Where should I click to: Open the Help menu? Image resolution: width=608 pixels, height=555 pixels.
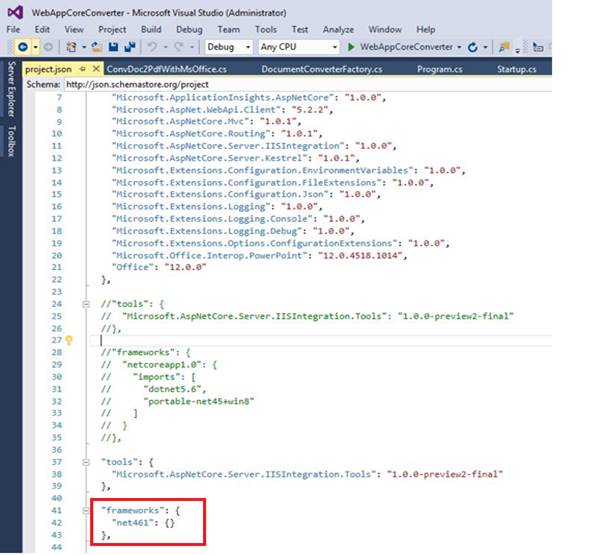tap(425, 29)
